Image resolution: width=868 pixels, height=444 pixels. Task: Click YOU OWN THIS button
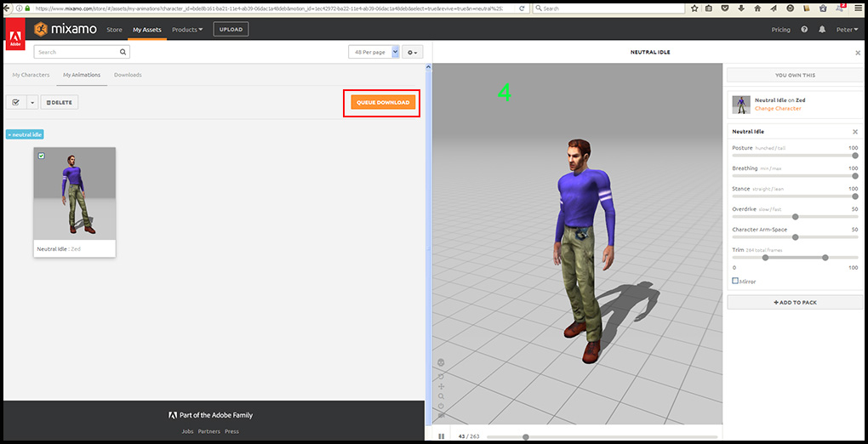point(795,76)
